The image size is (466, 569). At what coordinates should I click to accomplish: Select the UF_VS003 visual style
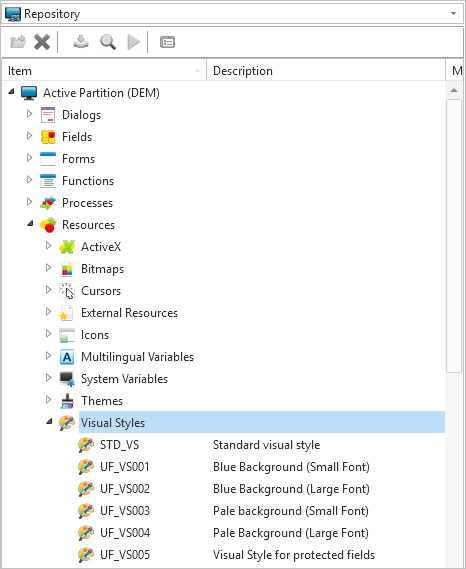pos(125,511)
